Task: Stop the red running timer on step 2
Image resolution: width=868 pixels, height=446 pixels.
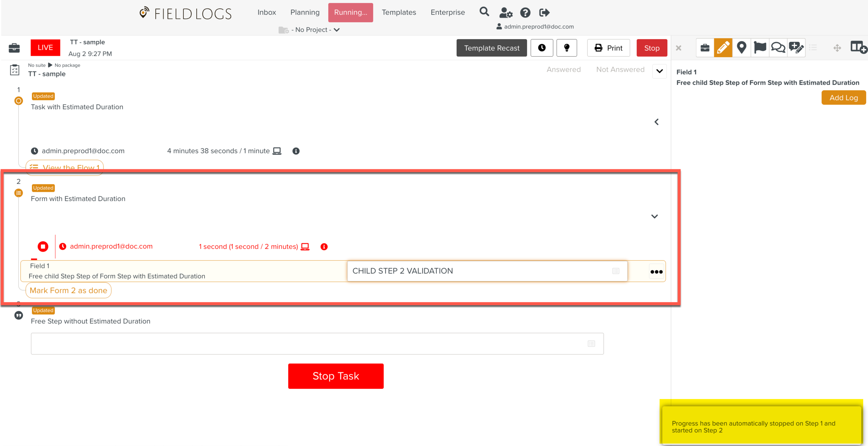Action: click(x=43, y=247)
